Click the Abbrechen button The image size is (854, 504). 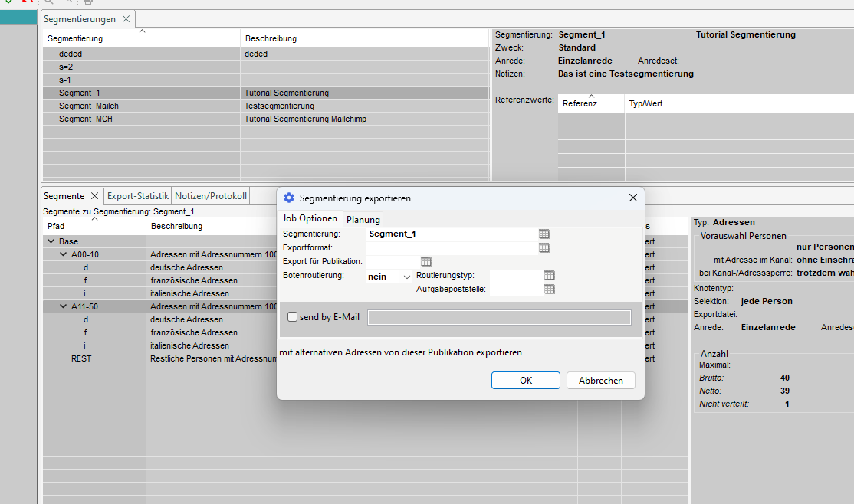(x=600, y=381)
